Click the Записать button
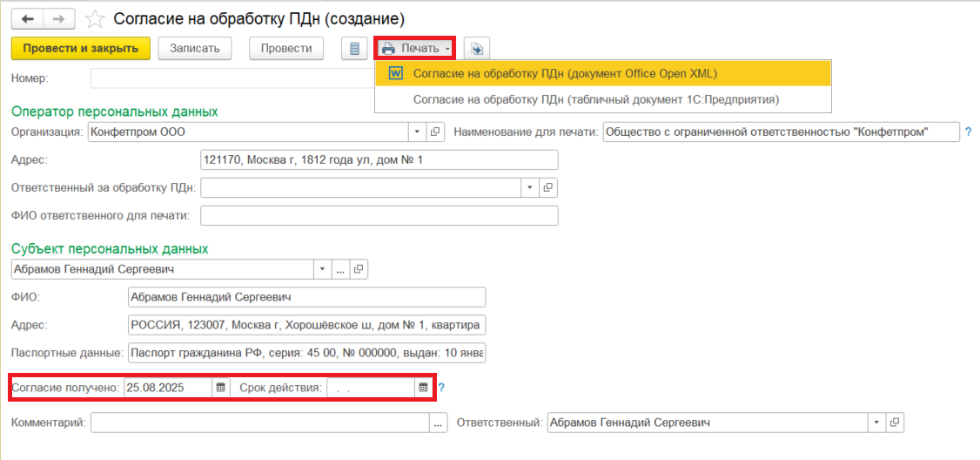Screen dimensions: 980x460 click(x=195, y=49)
